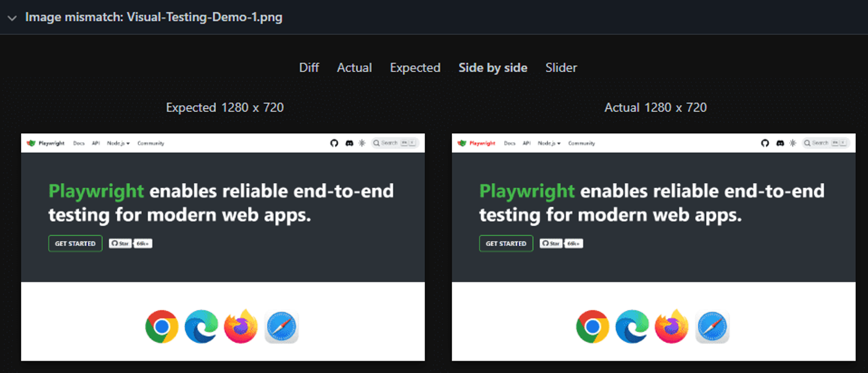Switch to the Diff view tab
Screen dimensions: 868x373
tap(309, 68)
